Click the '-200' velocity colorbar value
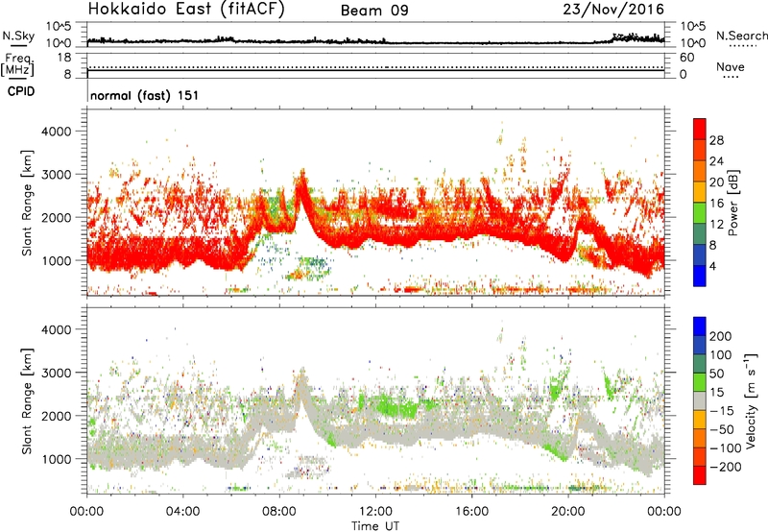This screenshot has height=532, width=768. tap(727, 467)
